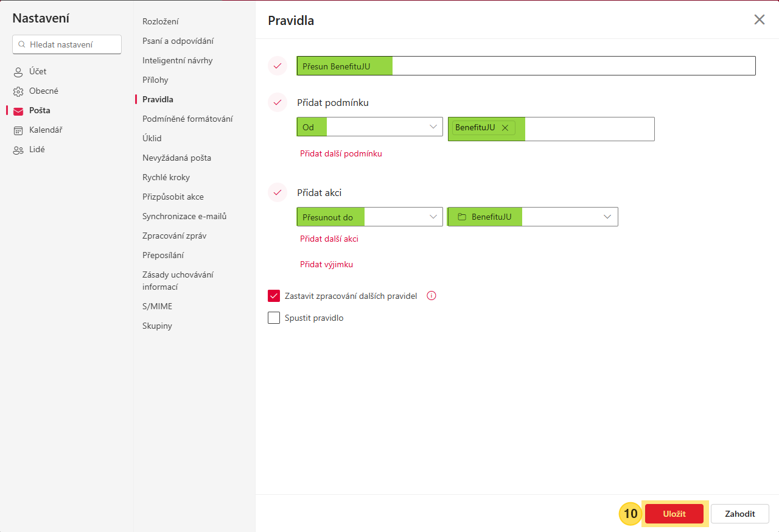This screenshot has width=779, height=532.
Task: Uncheck Zastavit zpracování dalších pravidel
Action: tap(274, 296)
